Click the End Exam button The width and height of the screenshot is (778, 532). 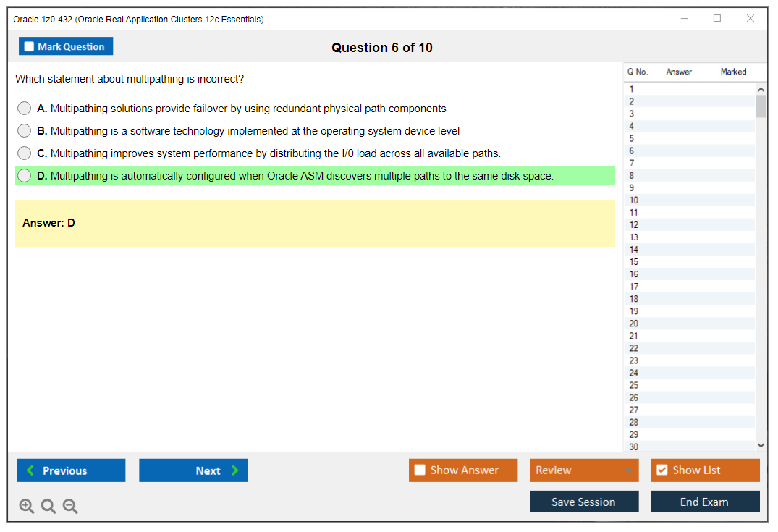(x=705, y=502)
